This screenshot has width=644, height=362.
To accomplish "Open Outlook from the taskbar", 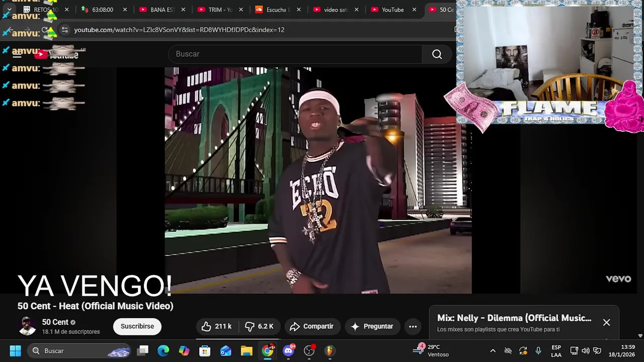I will (225, 350).
